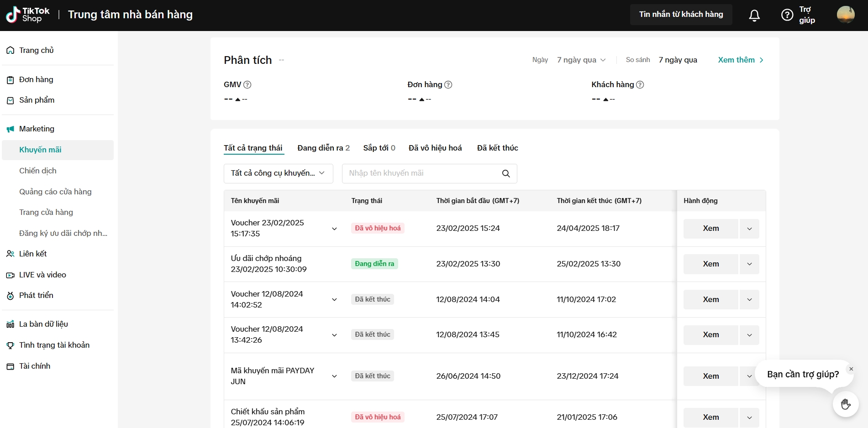Open action dropdown for Ưu đãi chớp nhoáng

pyautogui.click(x=749, y=264)
